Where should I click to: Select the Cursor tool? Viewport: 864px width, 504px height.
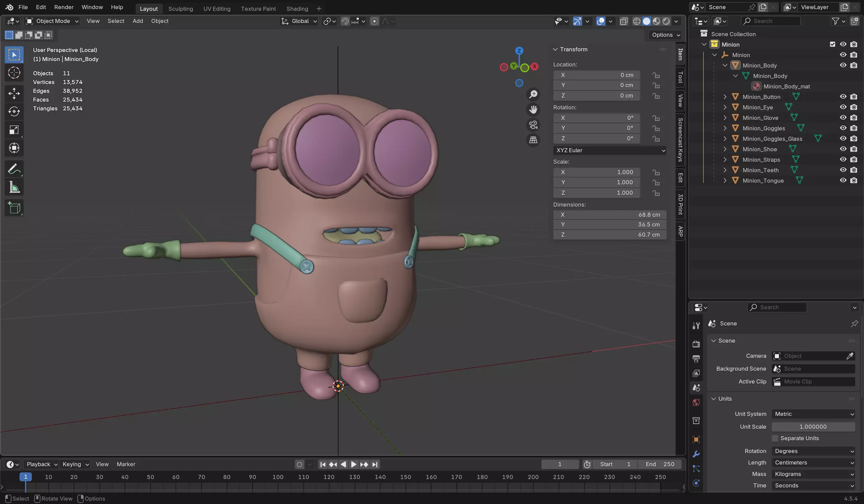(x=14, y=73)
